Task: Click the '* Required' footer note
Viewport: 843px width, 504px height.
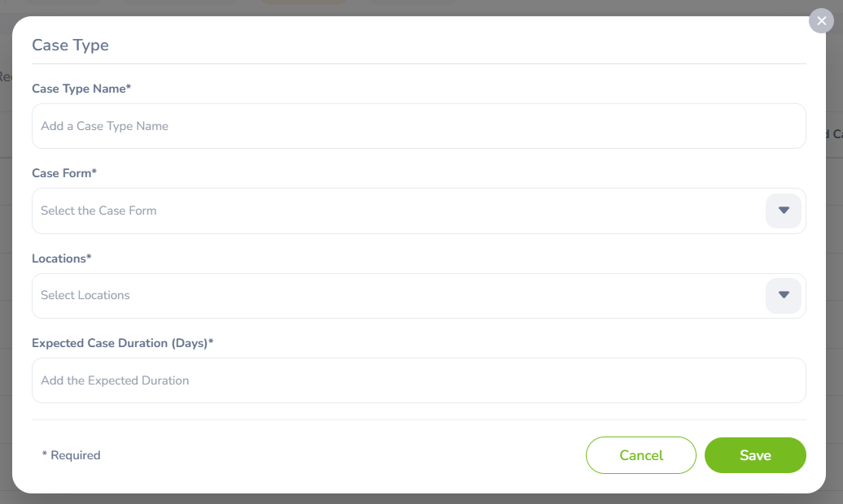Action: [x=72, y=455]
